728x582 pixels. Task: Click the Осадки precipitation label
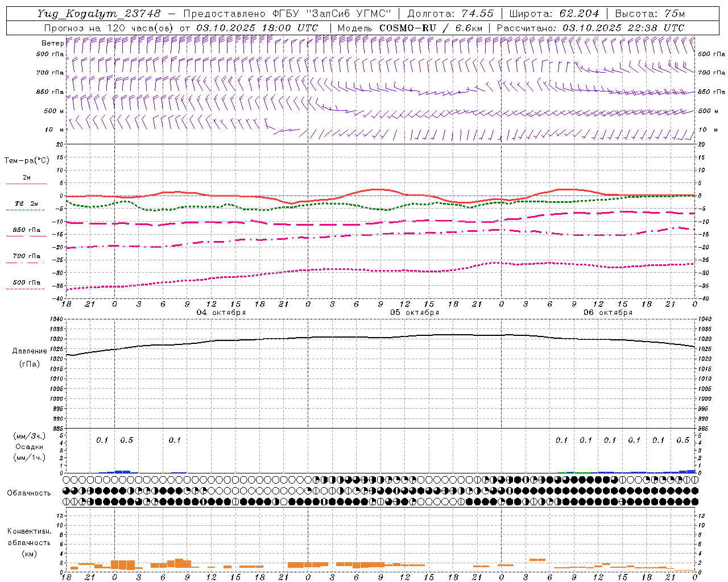click(29, 447)
